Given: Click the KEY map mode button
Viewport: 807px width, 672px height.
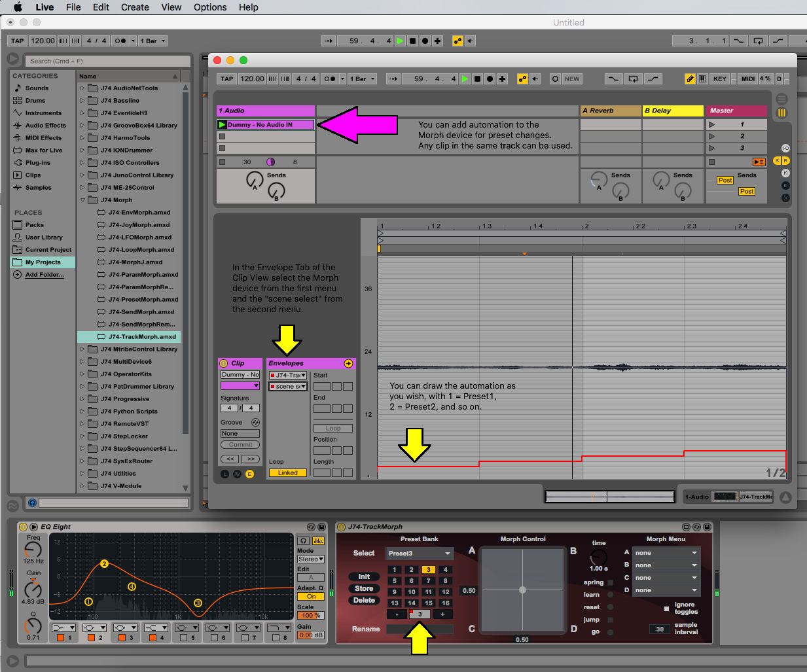Looking at the screenshot, I should 720,79.
